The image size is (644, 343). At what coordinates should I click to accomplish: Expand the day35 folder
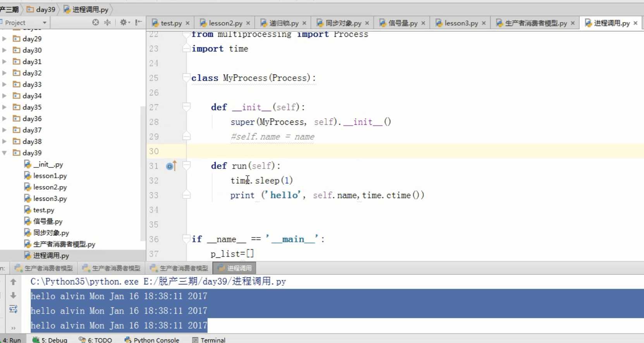5,107
